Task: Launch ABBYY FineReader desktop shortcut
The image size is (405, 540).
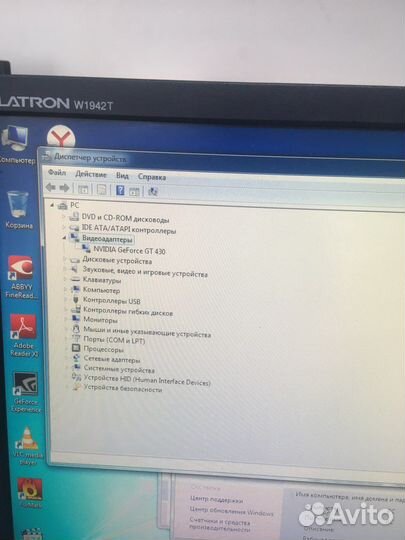Action: click(x=21, y=277)
